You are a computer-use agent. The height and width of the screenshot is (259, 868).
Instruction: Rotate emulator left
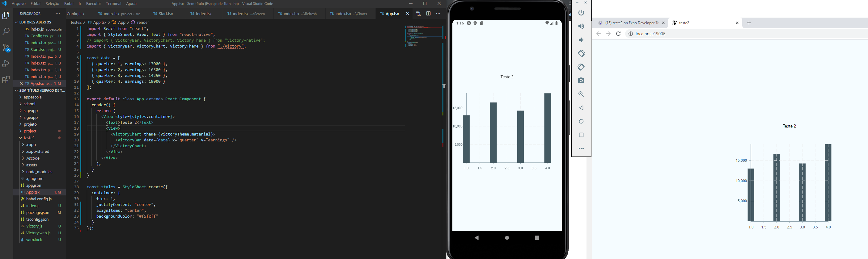581,53
